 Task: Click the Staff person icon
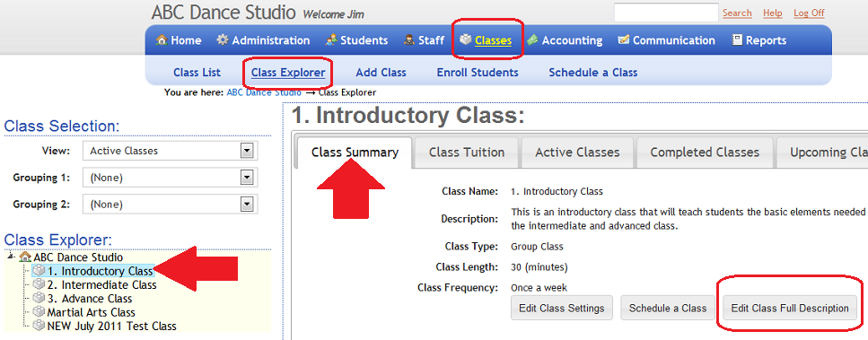pyautogui.click(x=409, y=40)
